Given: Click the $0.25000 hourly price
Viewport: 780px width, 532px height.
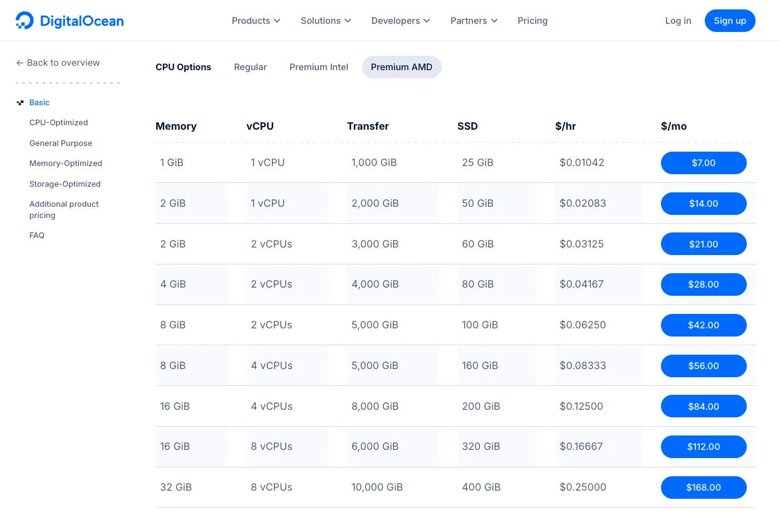Looking at the screenshot, I should click(x=583, y=487).
